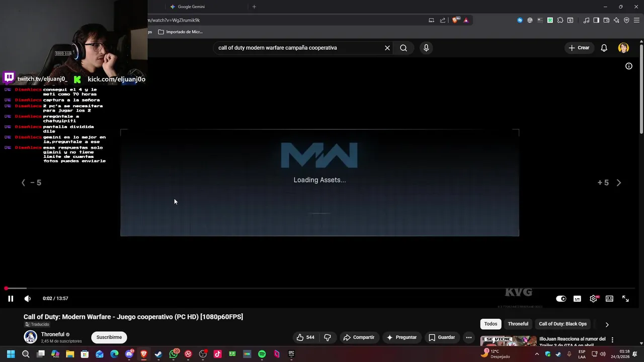Mute the video with the speaker icon
Screen dimensions: 644x362
coord(28,299)
